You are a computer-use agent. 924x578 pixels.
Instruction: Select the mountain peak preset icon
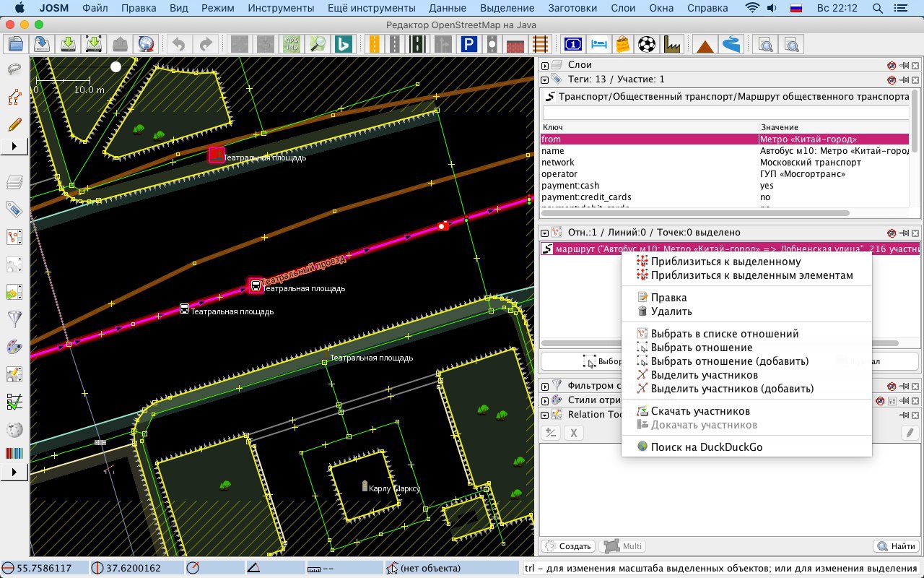pos(705,44)
